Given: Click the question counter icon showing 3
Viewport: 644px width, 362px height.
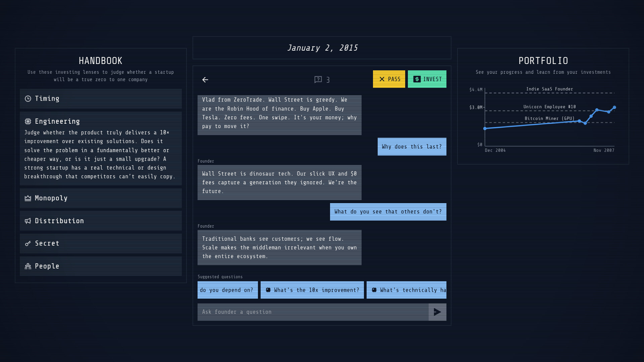Looking at the screenshot, I should click(317, 80).
